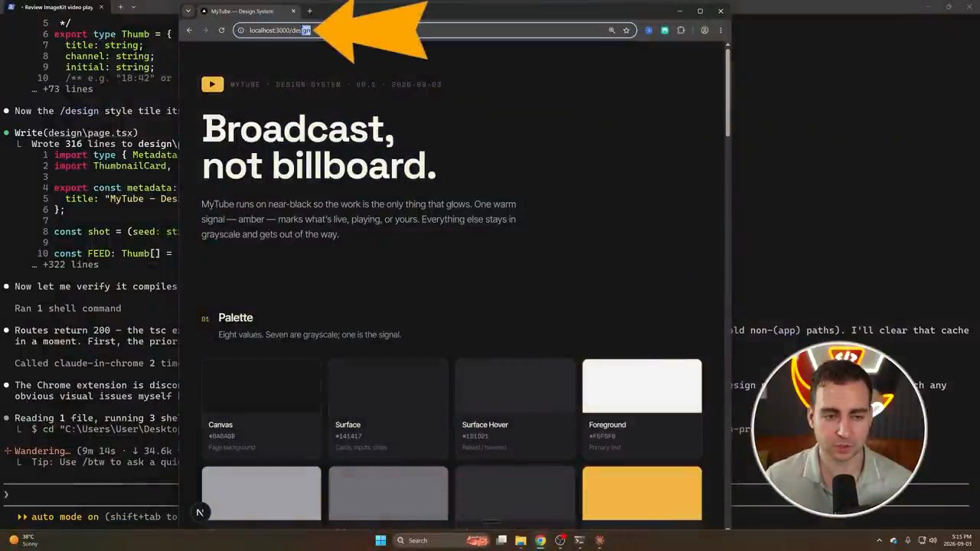Open Chrome's tab search dropdown

[x=188, y=11]
